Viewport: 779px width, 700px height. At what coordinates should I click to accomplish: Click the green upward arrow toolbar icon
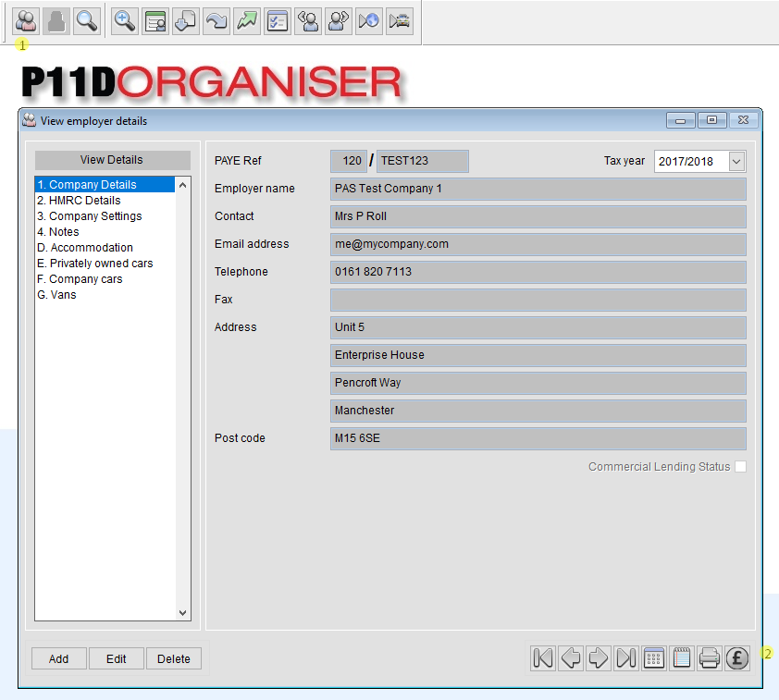[x=247, y=21]
